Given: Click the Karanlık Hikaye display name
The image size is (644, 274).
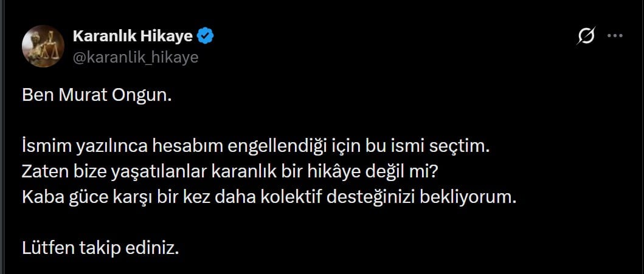Looking at the screenshot, I should 133,36.
